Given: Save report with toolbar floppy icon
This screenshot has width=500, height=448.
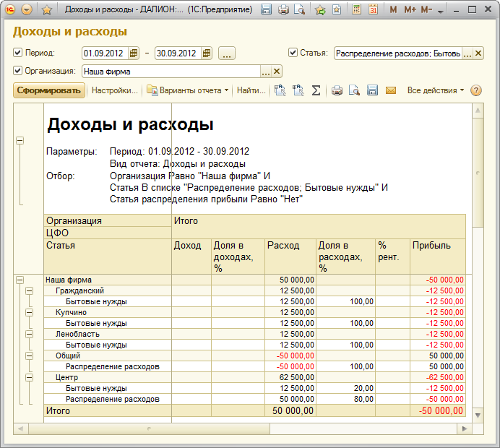Looking at the screenshot, I should [372, 90].
